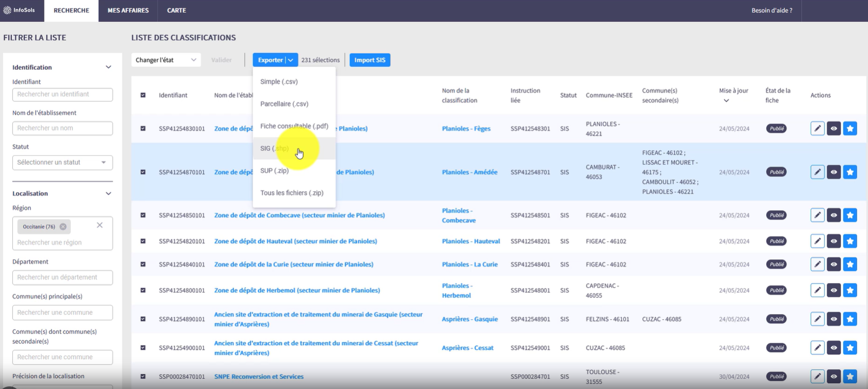This screenshot has height=389, width=868.
Task: Uncheck row SSP41254870101 checkbox
Action: [x=143, y=172]
